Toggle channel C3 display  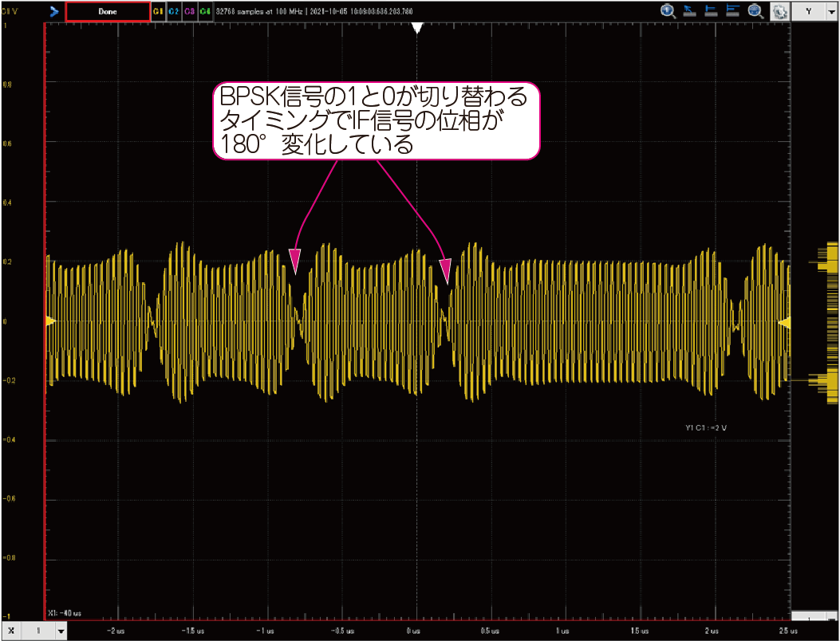190,12
